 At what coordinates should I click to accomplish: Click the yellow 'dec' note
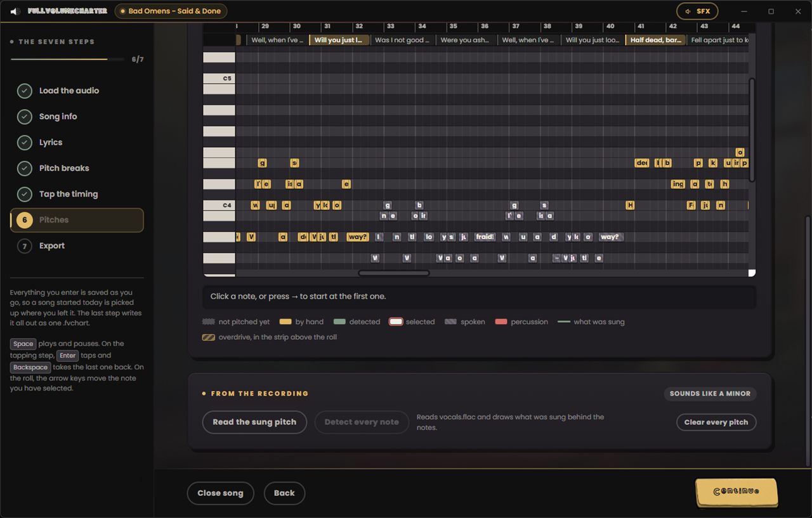(x=642, y=163)
